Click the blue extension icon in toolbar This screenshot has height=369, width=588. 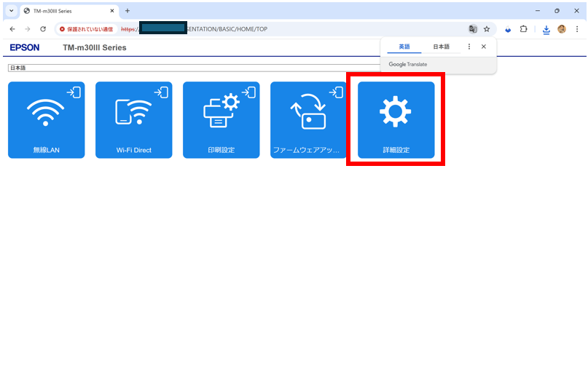tap(508, 29)
